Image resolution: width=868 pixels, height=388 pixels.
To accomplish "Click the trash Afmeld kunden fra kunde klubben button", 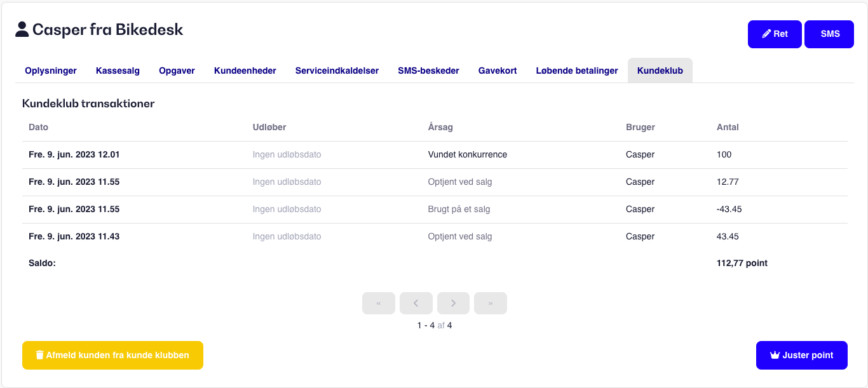I will pyautogui.click(x=112, y=355).
